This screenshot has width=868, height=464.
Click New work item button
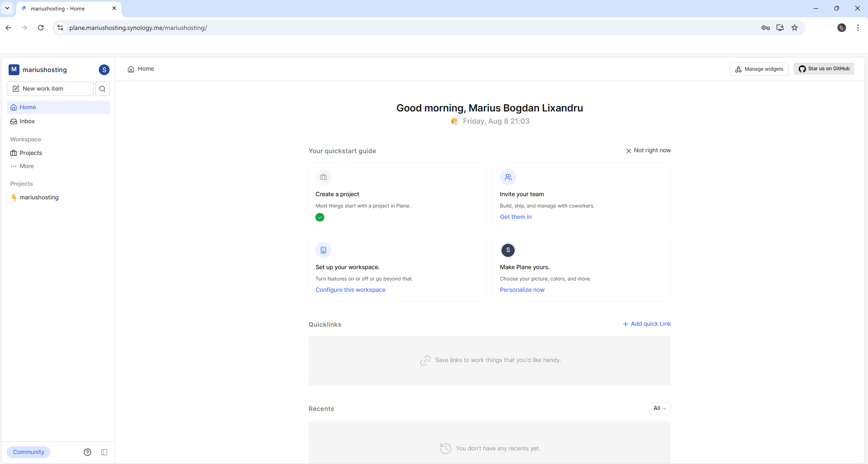50,89
